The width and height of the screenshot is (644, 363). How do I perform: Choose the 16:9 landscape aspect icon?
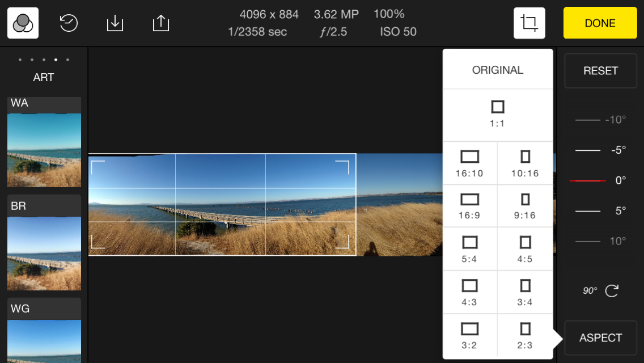pos(469,206)
